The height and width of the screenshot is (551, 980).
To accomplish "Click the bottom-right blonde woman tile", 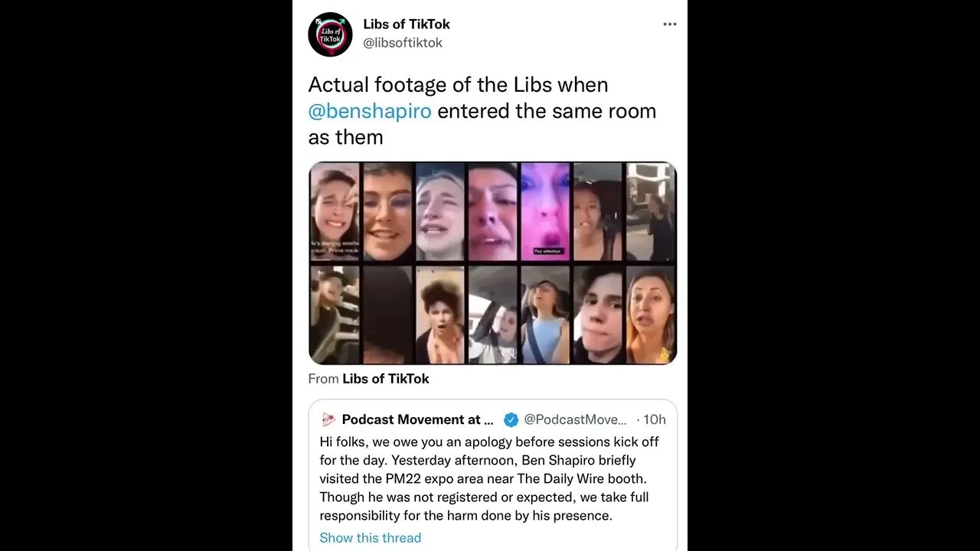I will (652, 315).
